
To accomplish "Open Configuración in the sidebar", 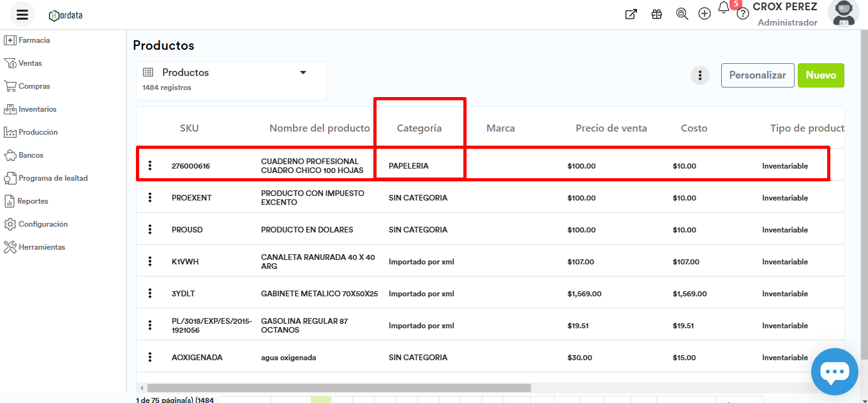I will [x=43, y=224].
